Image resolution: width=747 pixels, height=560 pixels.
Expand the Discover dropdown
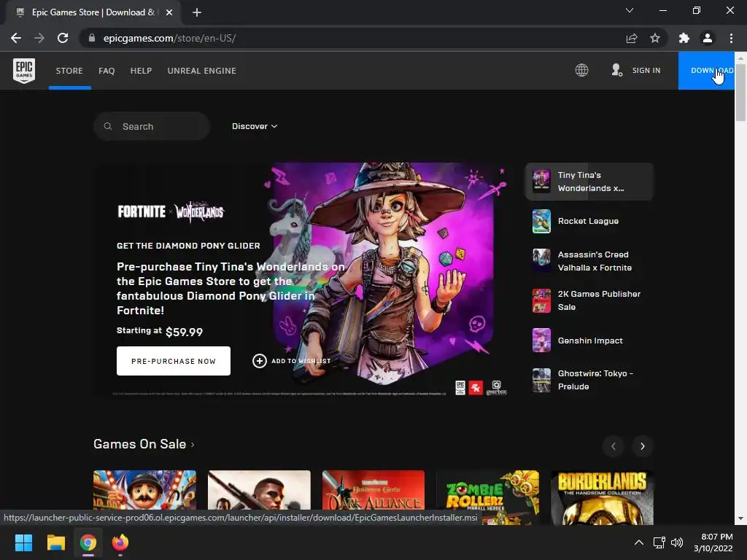(x=255, y=126)
